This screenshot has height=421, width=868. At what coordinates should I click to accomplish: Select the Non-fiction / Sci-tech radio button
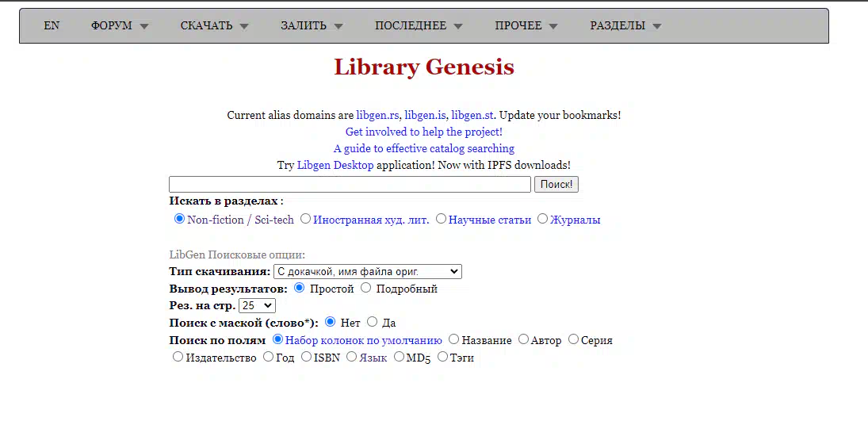coord(179,219)
